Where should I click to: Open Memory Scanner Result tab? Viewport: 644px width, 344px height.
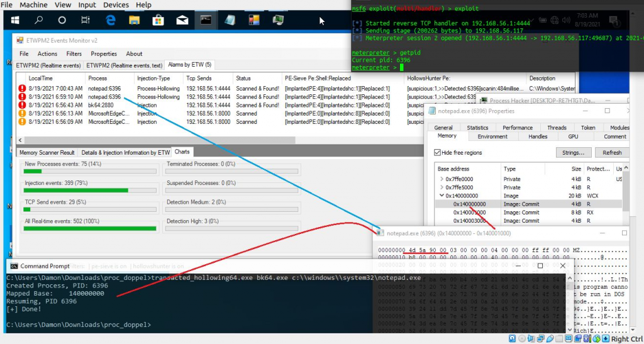pos(47,153)
